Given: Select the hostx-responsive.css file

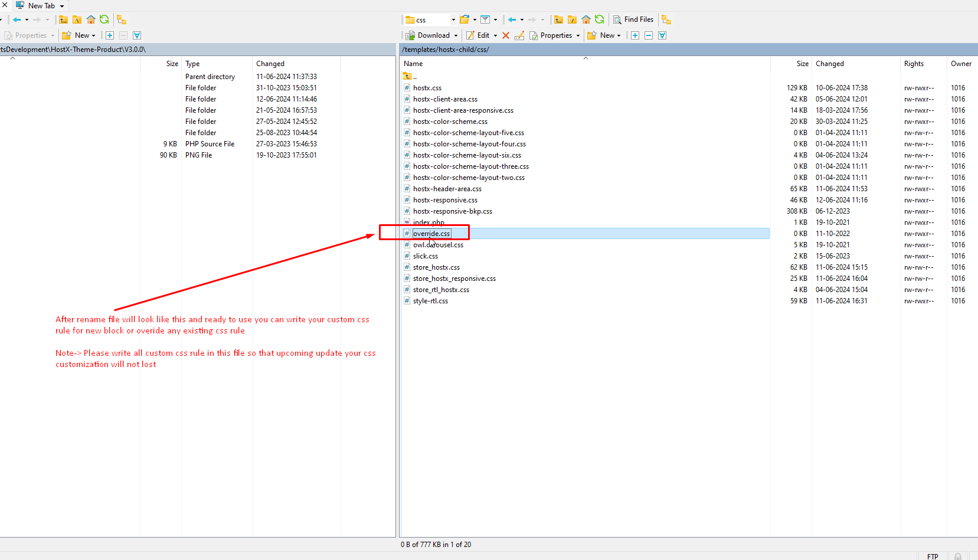Looking at the screenshot, I should 445,200.
